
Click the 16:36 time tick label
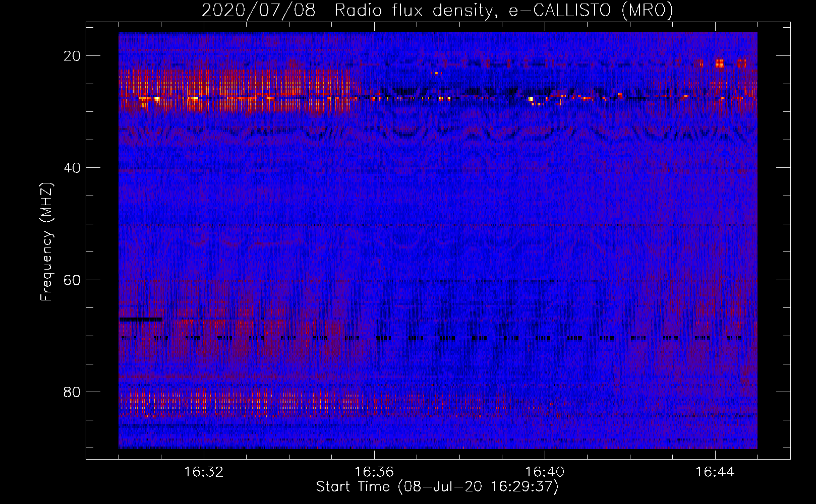(374, 472)
